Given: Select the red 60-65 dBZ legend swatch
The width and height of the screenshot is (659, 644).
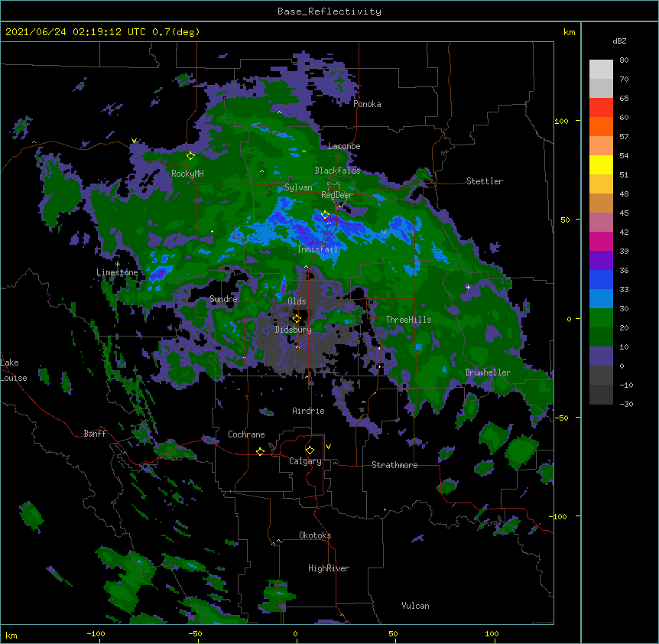Looking at the screenshot, I should click(601, 108).
